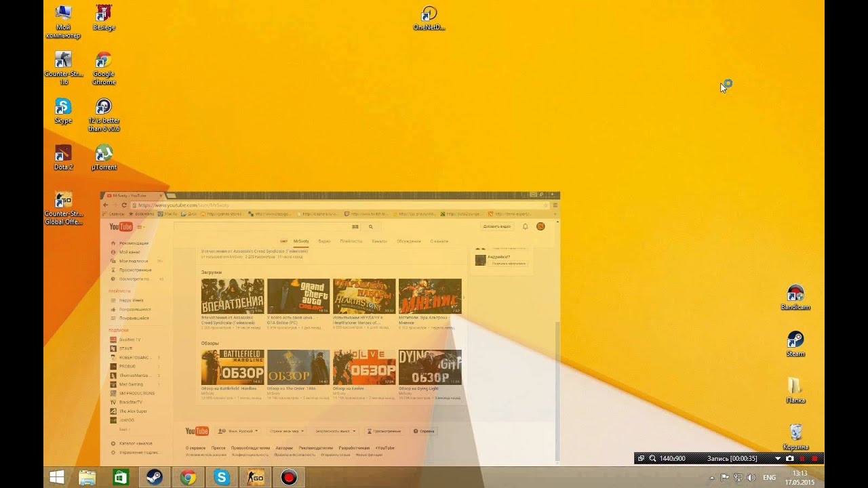Open Bandicam from the taskbar
The width and height of the screenshot is (868, 488).
pyautogui.click(x=290, y=477)
